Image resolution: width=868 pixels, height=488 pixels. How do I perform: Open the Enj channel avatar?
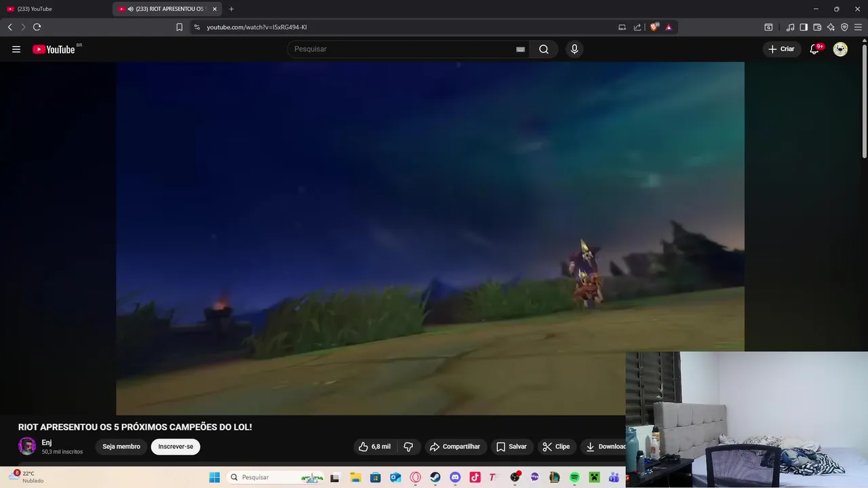coord(27,446)
